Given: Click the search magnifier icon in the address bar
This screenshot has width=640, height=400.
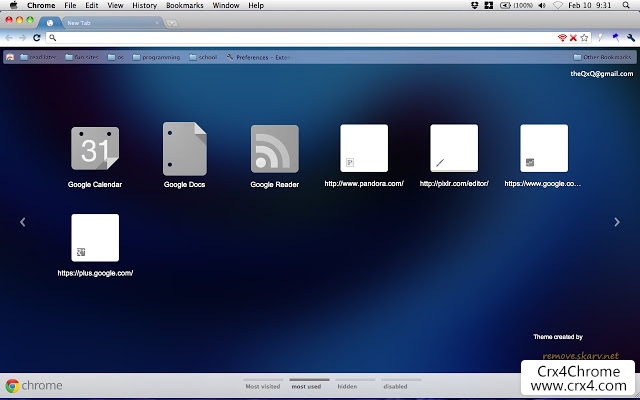Looking at the screenshot, I should point(52,38).
